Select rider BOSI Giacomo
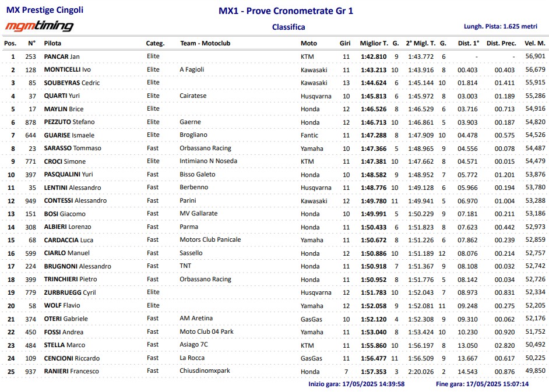 pos(65,214)
